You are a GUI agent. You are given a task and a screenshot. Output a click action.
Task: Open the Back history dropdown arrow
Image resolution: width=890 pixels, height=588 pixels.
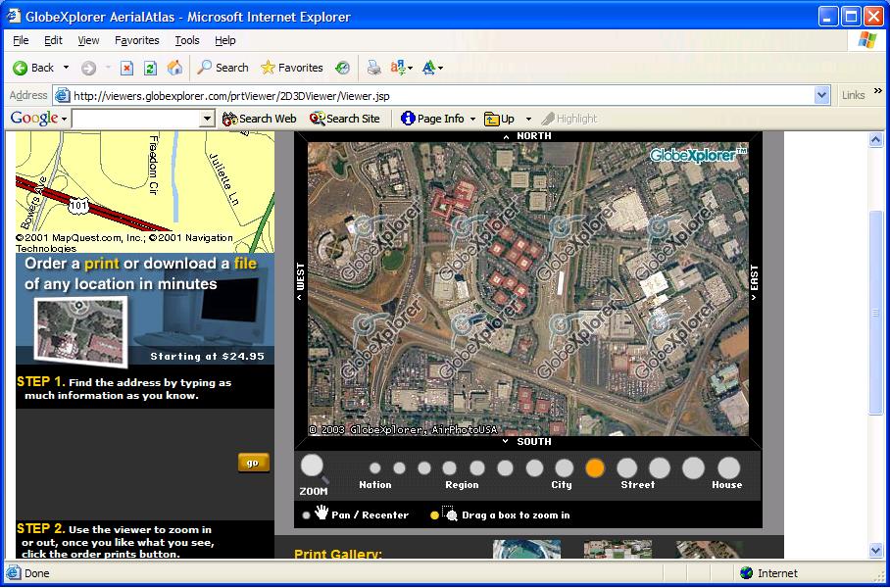66,68
